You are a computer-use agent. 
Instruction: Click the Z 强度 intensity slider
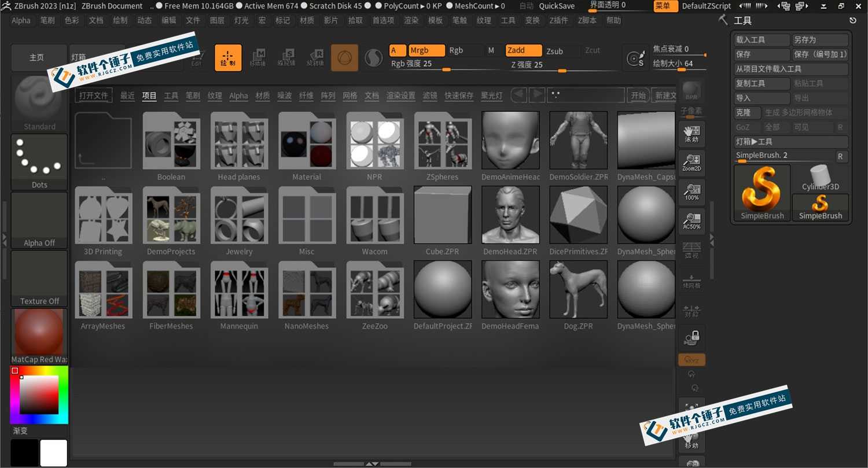tap(561, 65)
